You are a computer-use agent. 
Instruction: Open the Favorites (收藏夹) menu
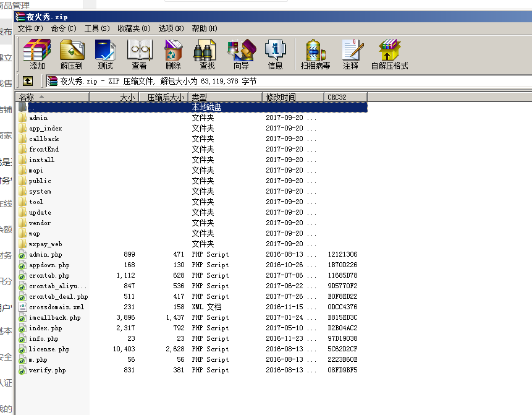point(133,28)
